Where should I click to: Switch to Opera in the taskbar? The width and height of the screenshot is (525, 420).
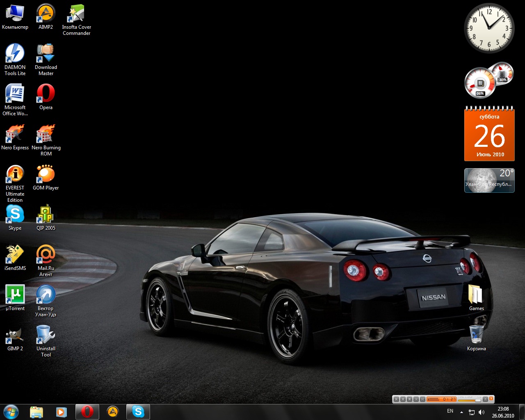(x=87, y=411)
